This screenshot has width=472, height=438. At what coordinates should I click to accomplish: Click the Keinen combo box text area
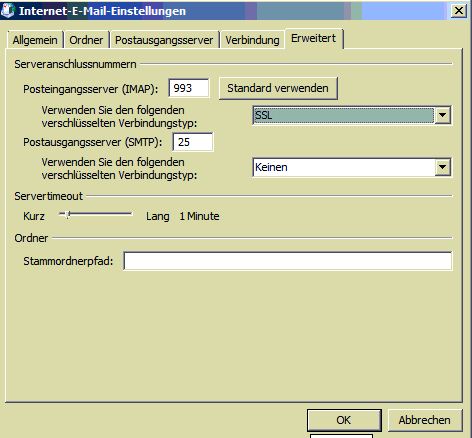pyautogui.click(x=344, y=167)
